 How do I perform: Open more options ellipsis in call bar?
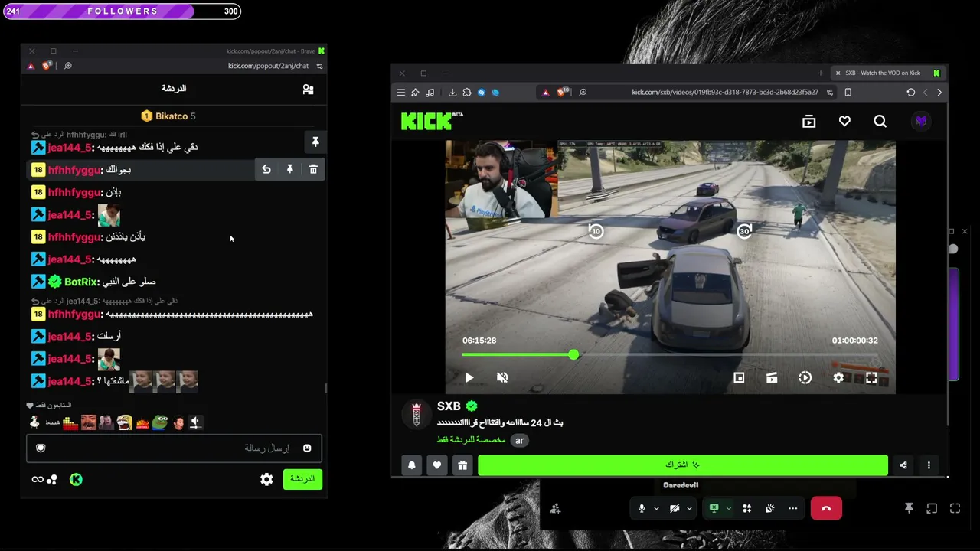click(793, 509)
